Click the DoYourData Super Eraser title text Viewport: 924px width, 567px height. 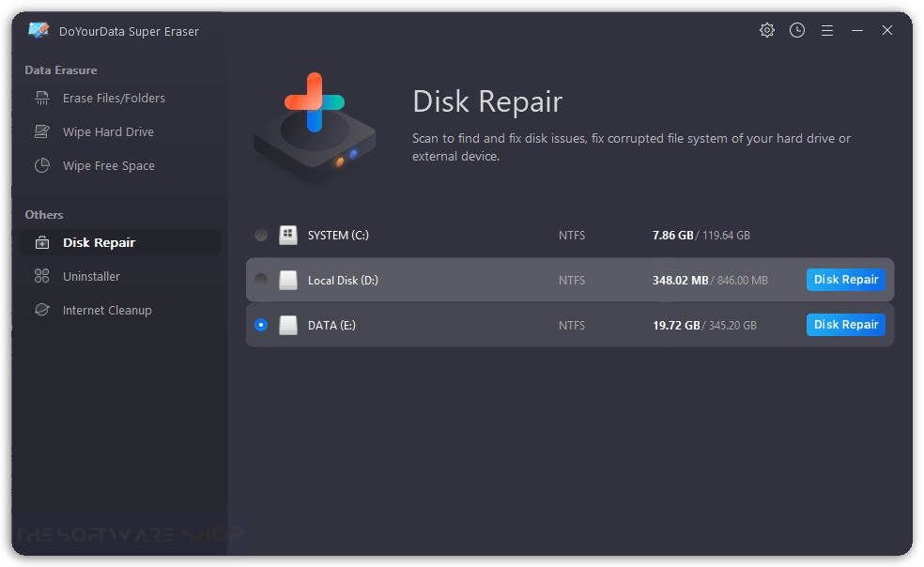click(129, 31)
